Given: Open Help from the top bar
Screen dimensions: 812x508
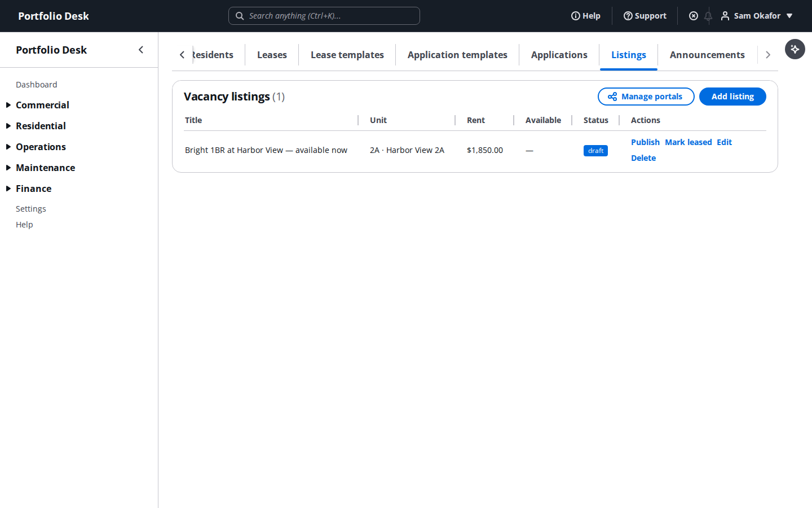Looking at the screenshot, I should coord(586,16).
